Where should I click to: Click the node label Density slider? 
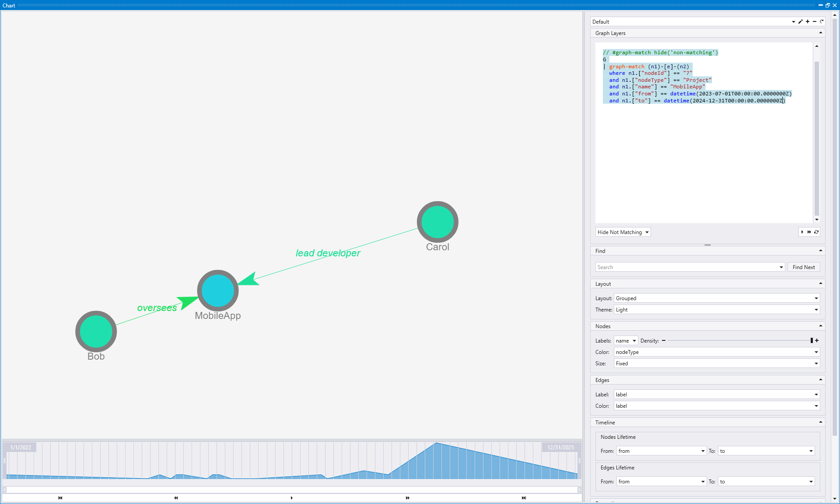coord(739,341)
